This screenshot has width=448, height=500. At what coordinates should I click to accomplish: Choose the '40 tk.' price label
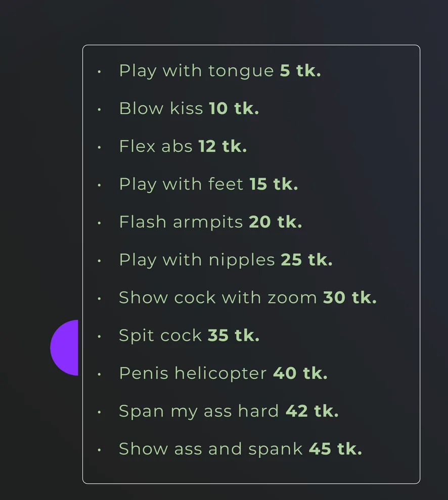pyautogui.click(x=300, y=373)
